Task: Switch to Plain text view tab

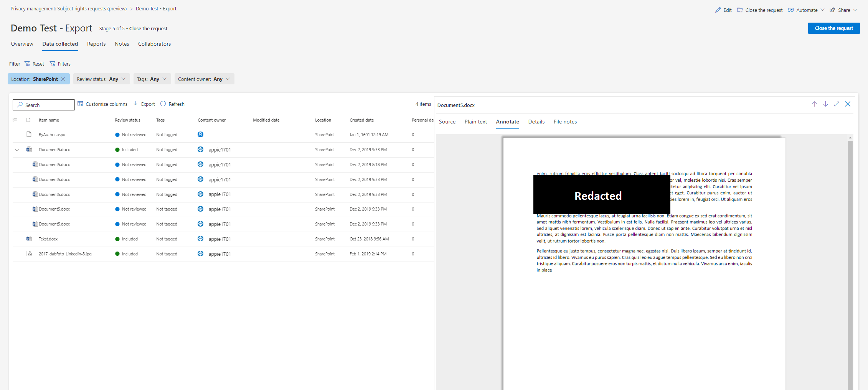Action: (475, 122)
